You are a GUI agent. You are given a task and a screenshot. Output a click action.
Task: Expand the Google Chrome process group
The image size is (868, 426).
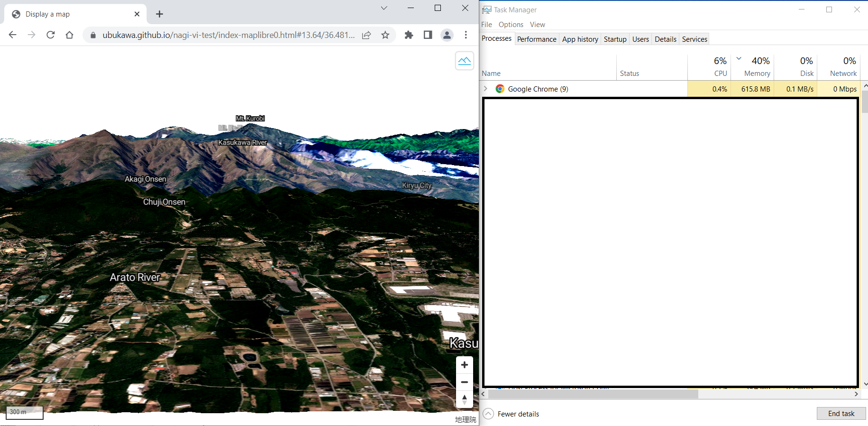tap(485, 89)
